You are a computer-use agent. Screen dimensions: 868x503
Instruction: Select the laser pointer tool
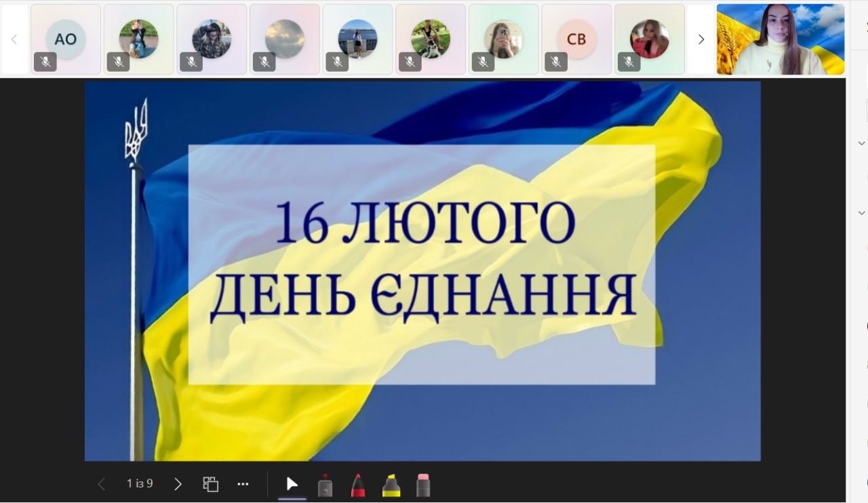[x=325, y=485]
